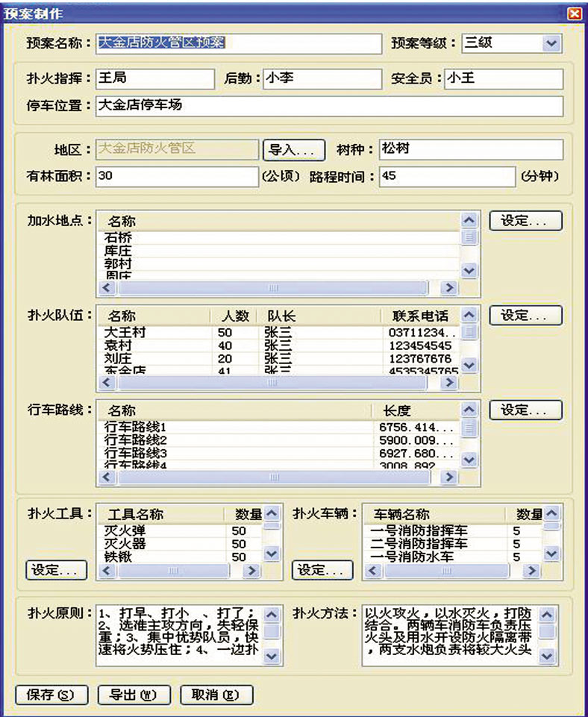
Task: Click 设定... button for 加水地点
Action: 525,221
